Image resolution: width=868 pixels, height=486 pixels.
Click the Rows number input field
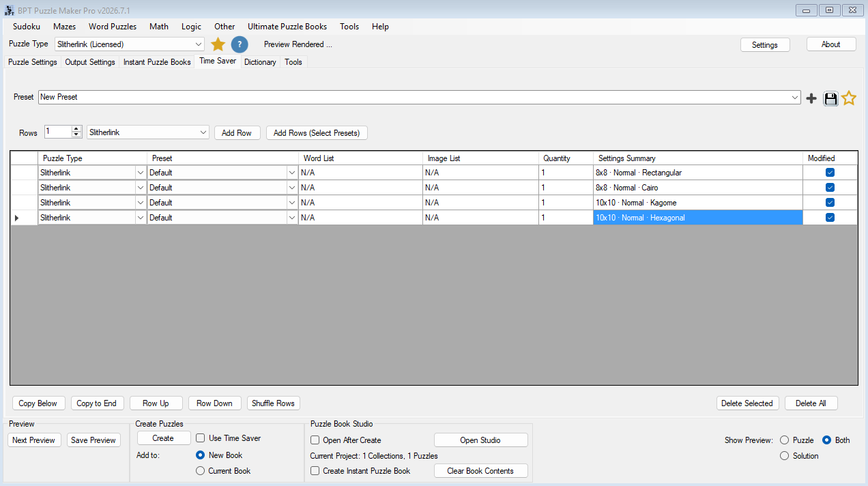(x=58, y=132)
